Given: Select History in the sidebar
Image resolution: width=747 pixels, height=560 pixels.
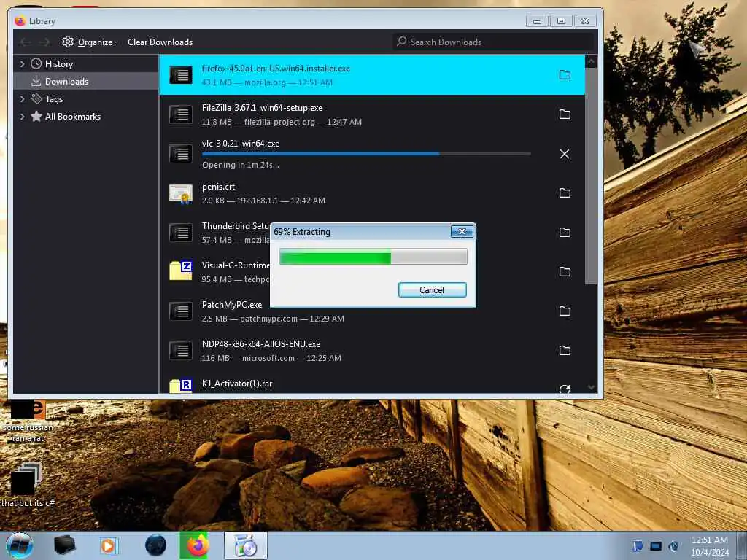Looking at the screenshot, I should (x=58, y=64).
